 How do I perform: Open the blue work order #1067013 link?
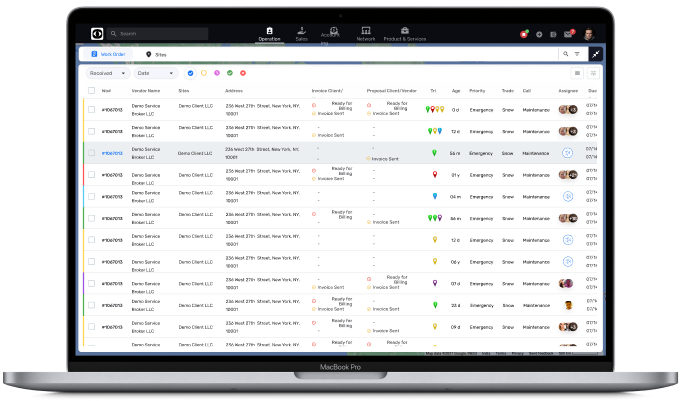tap(112, 153)
